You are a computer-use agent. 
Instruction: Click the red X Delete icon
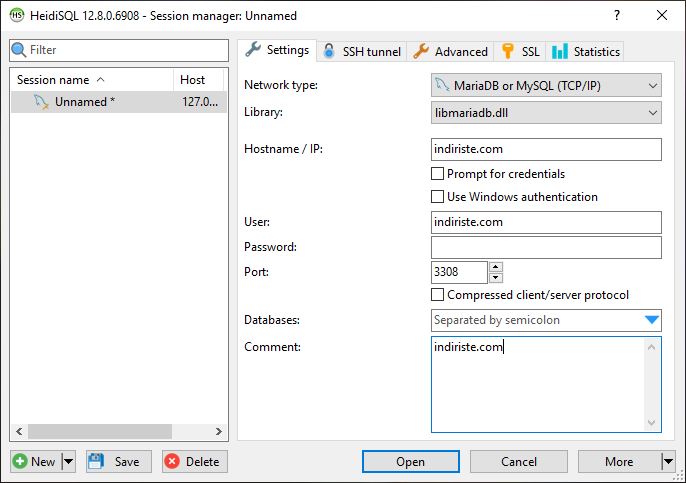tap(172, 461)
